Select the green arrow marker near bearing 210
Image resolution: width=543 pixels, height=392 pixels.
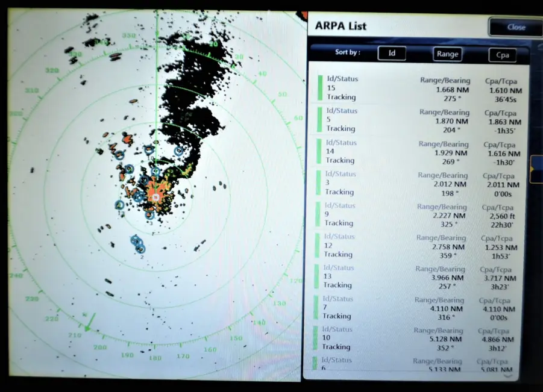coord(90,323)
